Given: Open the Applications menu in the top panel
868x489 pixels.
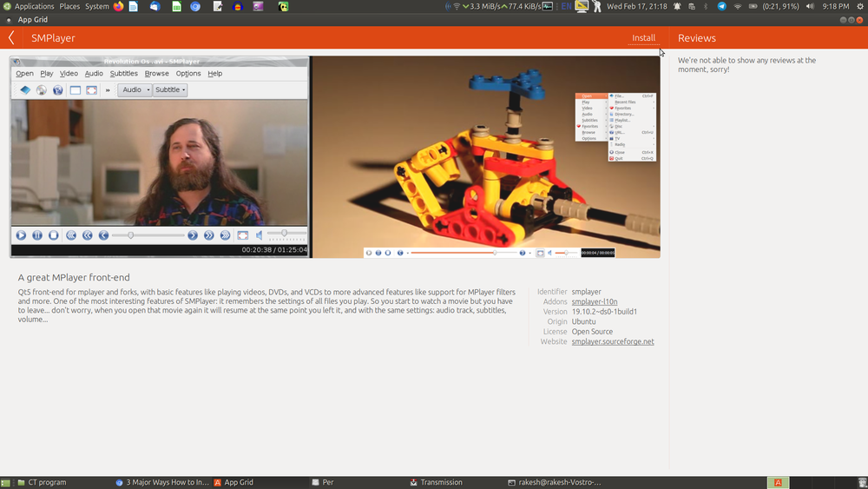Looking at the screenshot, I should [34, 6].
